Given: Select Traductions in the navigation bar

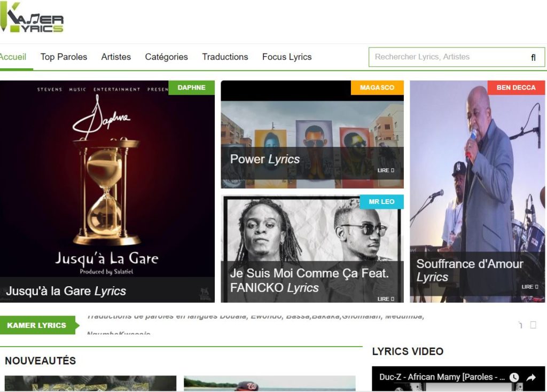Looking at the screenshot, I should [225, 57].
